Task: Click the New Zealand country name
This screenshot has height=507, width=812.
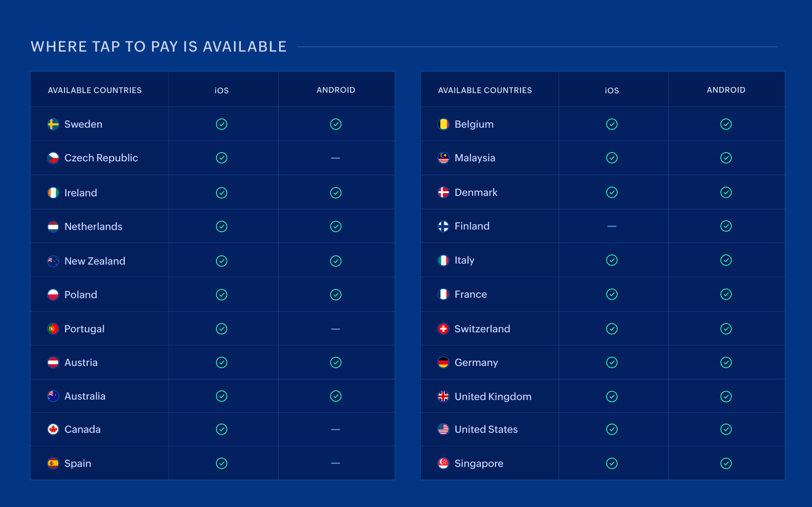Action: (95, 261)
